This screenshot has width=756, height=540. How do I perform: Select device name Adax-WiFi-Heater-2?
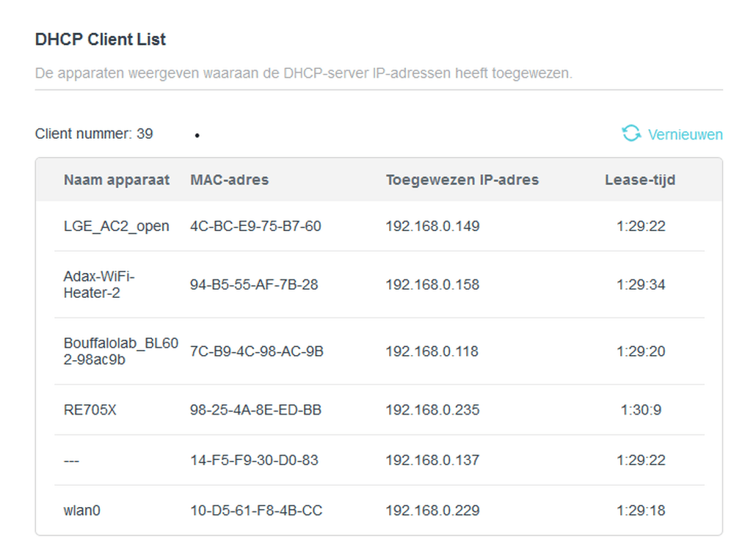coord(99,285)
